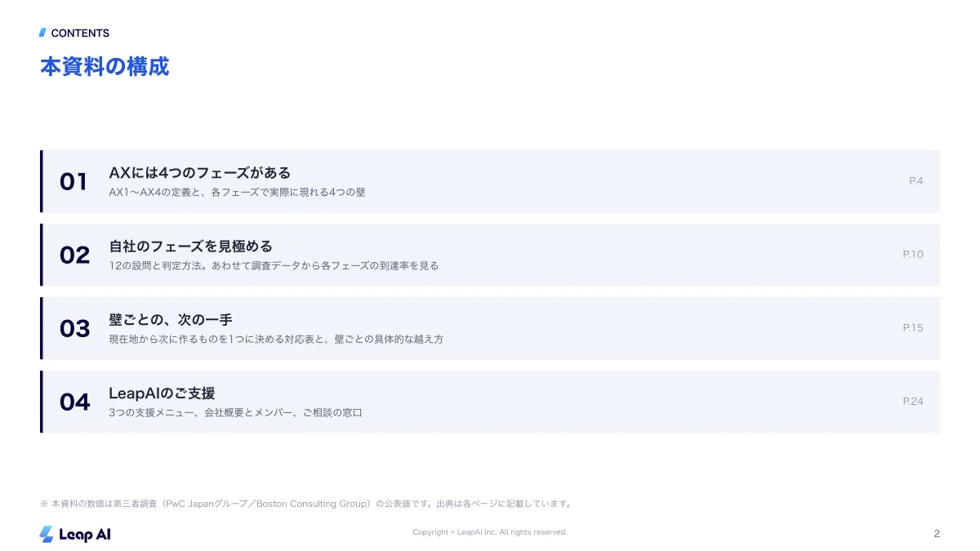Click the heading 本資料の構成

tap(105, 66)
